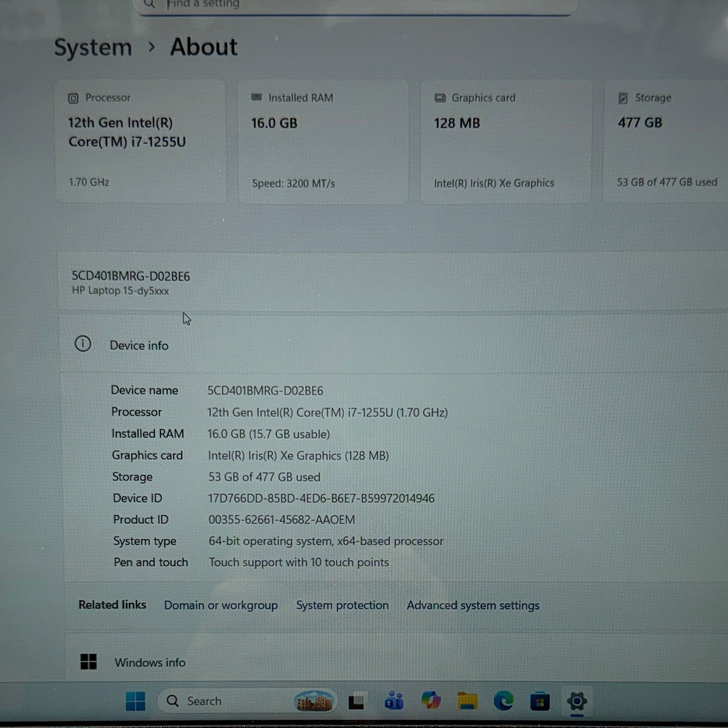Click the Graphics card icon
The width and height of the screenshot is (728, 728).
(440, 98)
